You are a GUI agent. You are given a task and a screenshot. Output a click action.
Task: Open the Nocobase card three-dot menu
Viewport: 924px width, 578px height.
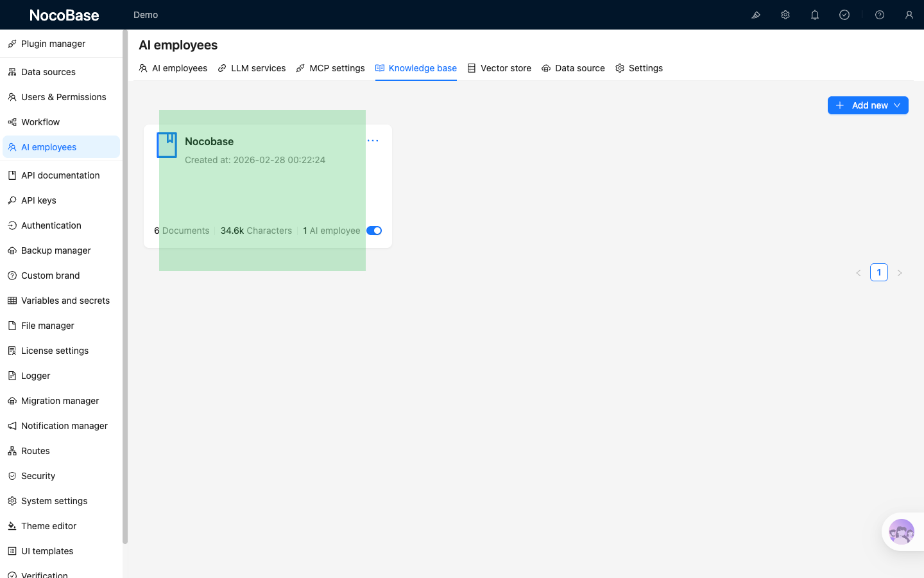[373, 141]
